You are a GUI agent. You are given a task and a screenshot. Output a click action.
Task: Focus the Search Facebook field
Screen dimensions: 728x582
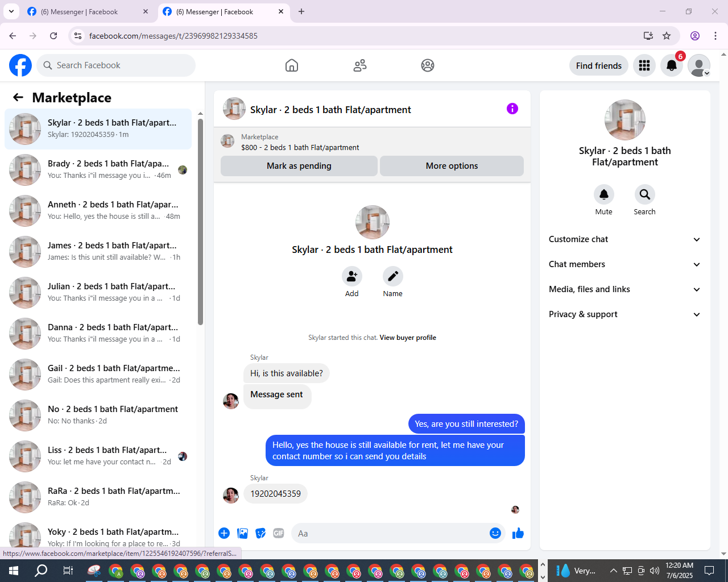(116, 65)
